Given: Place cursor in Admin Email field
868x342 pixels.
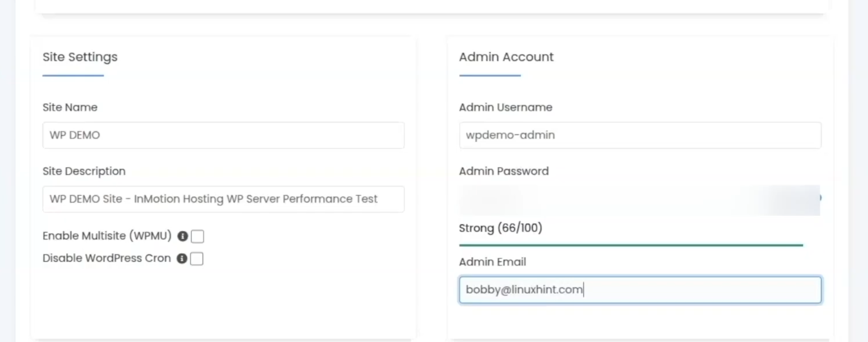Looking at the screenshot, I should tap(640, 290).
